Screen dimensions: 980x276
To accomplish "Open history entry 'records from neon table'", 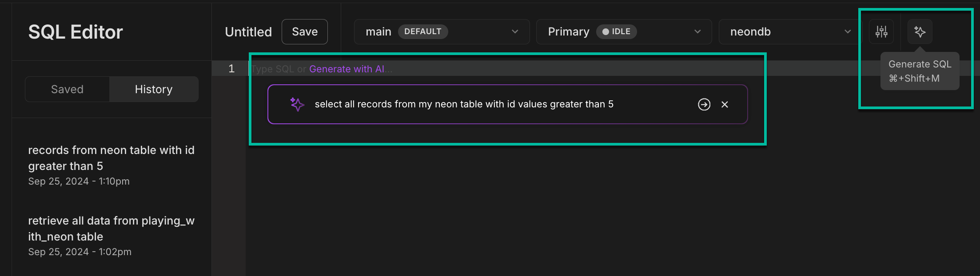I will coord(111,158).
